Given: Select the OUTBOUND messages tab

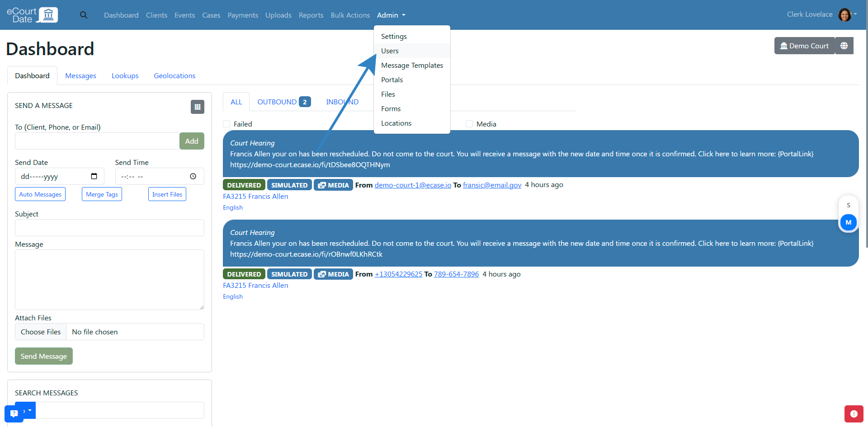Looking at the screenshot, I should [284, 102].
